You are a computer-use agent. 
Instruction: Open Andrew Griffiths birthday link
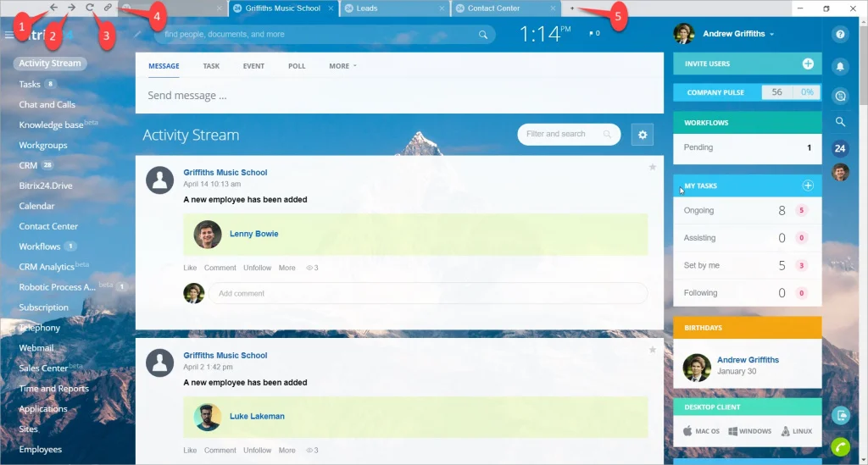(748, 360)
